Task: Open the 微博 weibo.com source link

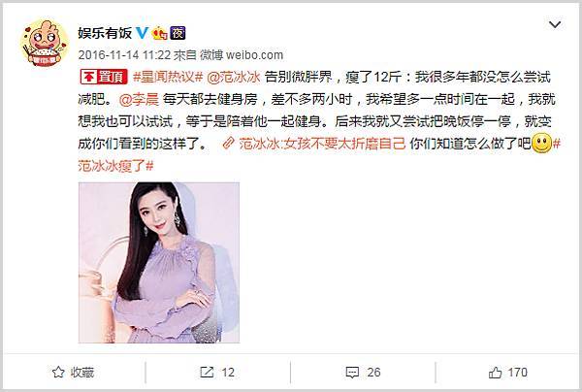Action: click(x=242, y=55)
